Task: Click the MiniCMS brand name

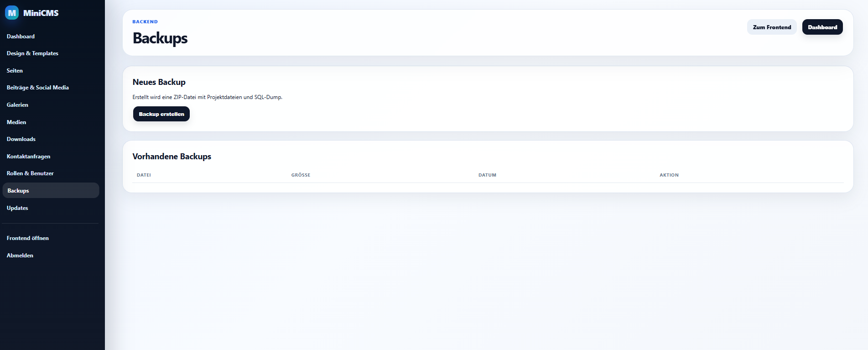Action: tap(41, 13)
